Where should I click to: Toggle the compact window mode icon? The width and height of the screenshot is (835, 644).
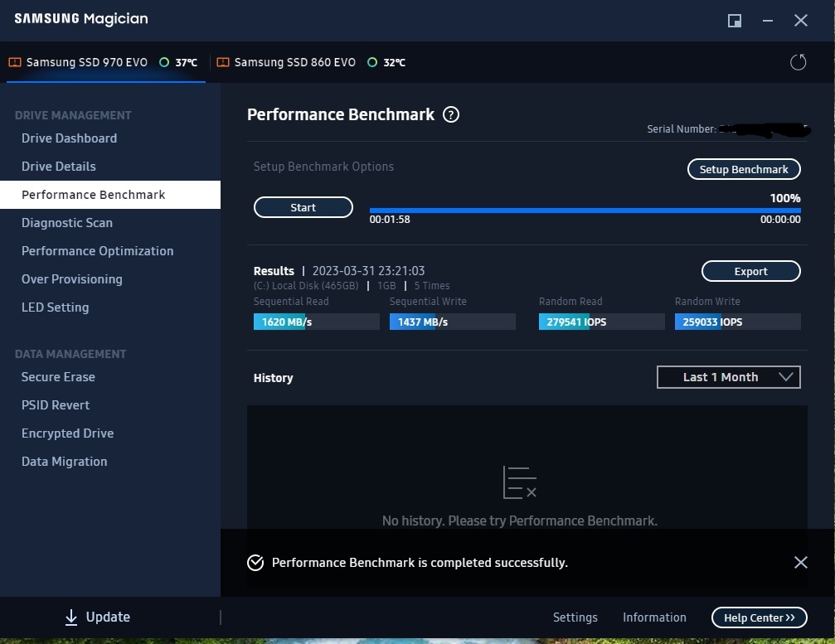click(735, 21)
